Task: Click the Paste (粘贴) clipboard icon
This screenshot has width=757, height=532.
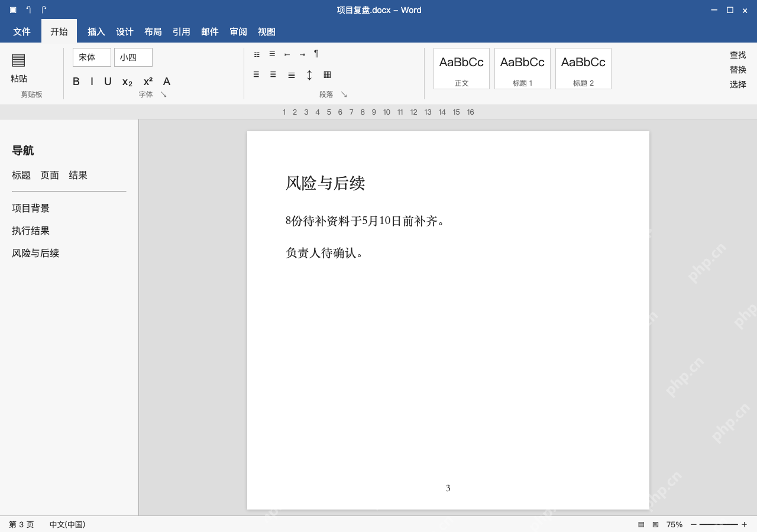Action: (18, 60)
